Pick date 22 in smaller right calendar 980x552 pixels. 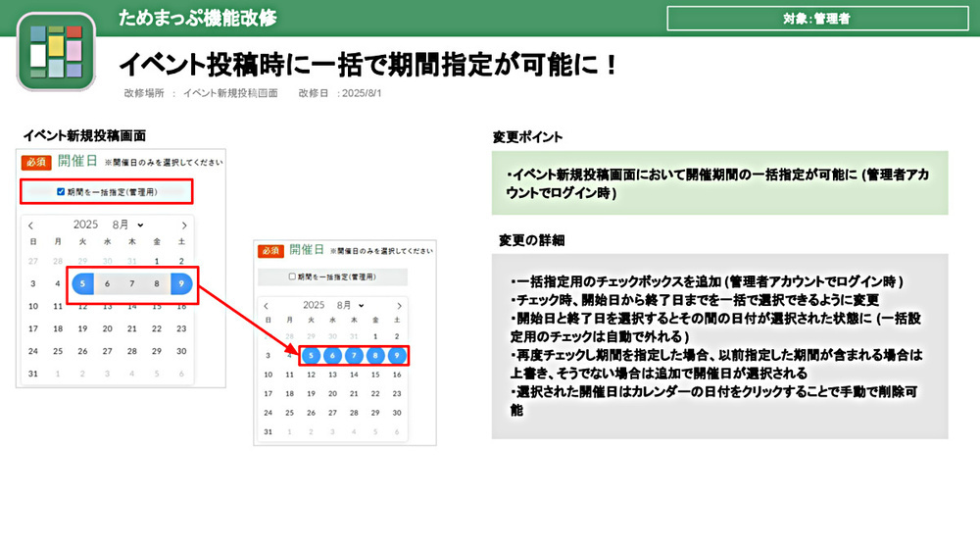375,394
